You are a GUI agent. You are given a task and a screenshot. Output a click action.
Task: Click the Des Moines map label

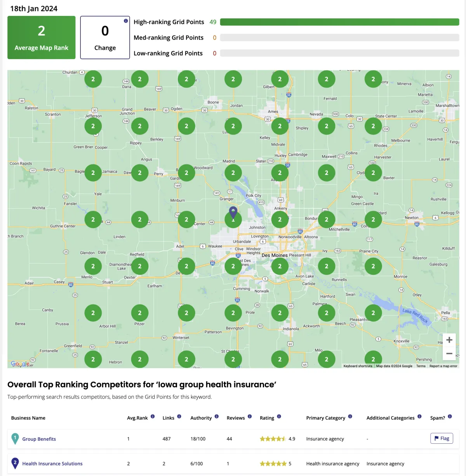pyautogui.click(x=275, y=255)
